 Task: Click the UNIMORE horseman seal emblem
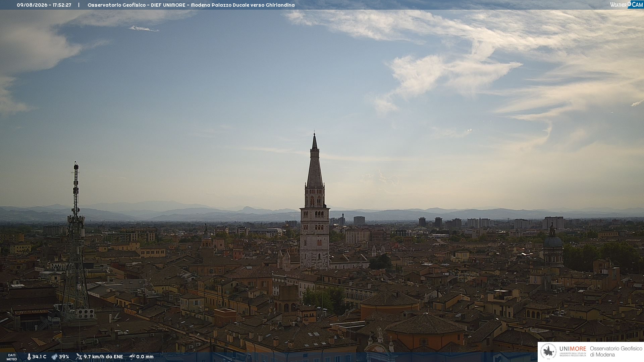[548, 352]
